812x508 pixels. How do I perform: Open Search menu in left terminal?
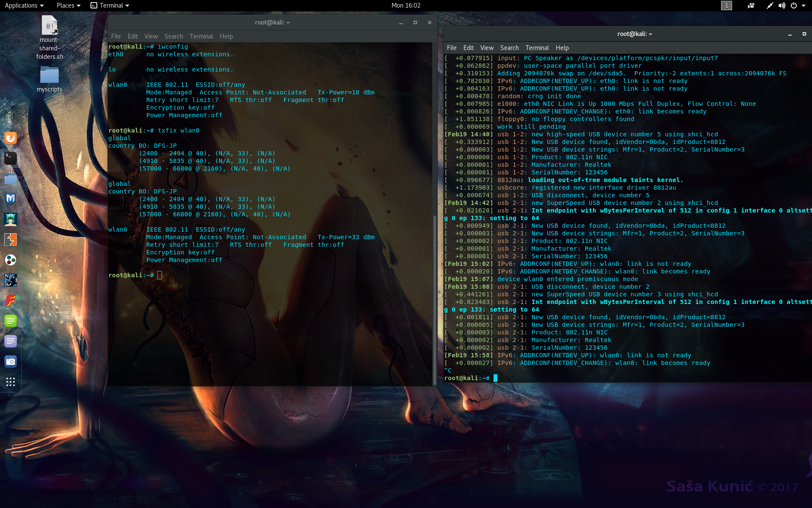174,36
